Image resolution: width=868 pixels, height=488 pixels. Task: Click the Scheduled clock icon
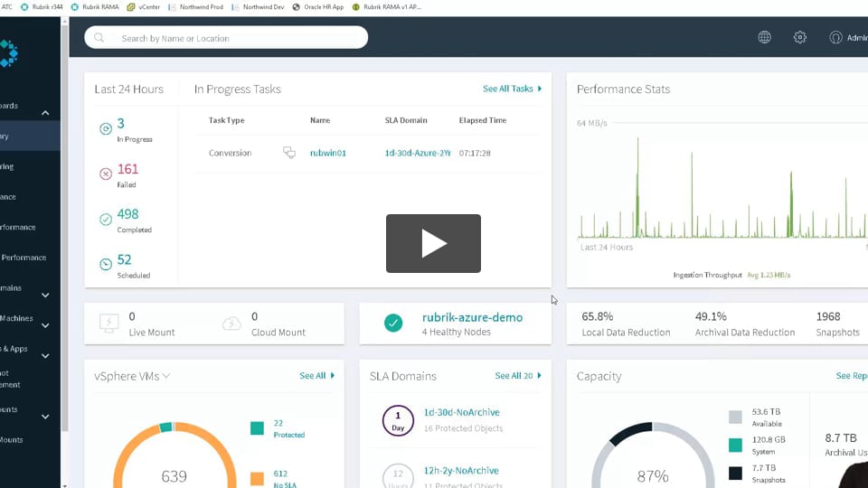click(x=106, y=265)
